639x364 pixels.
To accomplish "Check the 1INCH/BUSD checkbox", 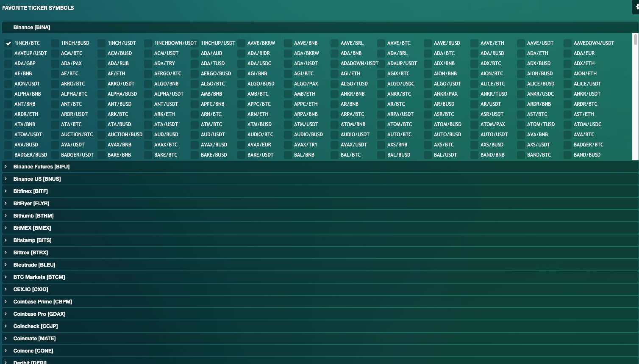I will coord(55,43).
